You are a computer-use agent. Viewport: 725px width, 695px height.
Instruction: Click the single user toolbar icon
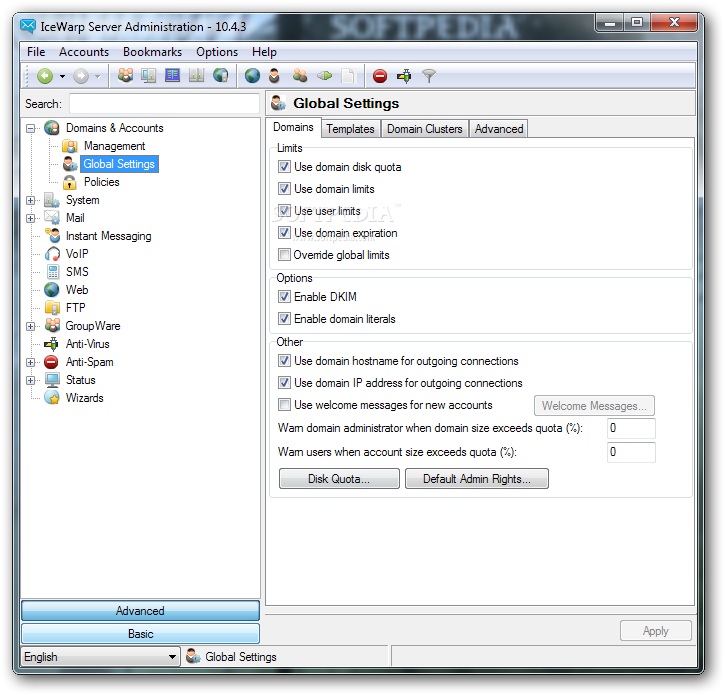[x=274, y=75]
